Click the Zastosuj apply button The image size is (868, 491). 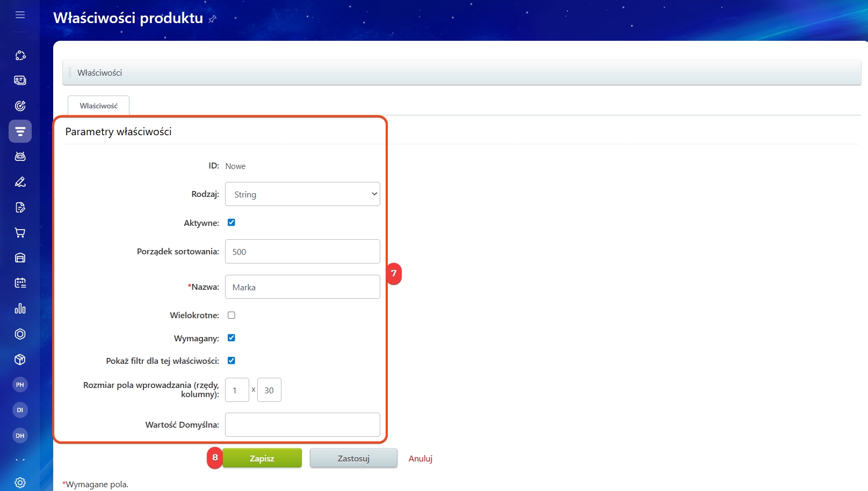point(353,458)
